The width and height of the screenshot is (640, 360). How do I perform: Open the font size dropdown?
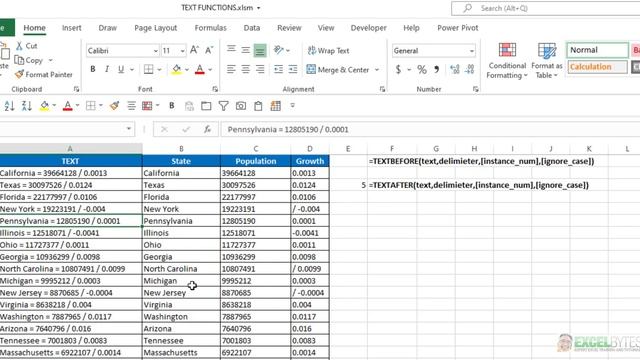[x=182, y=51]
